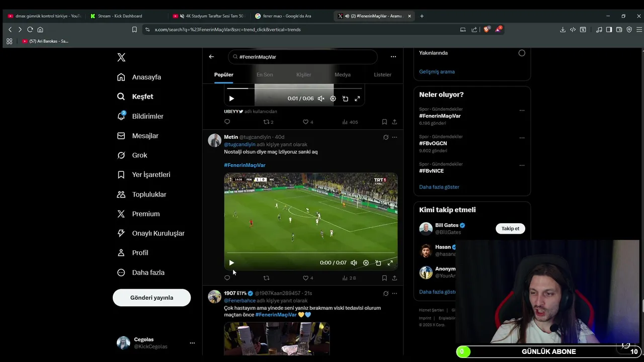Image resolution: width=644 pixels, height=362 pixels.
Task: Open Grok icon on Metin's post
Action: [386, 137]
